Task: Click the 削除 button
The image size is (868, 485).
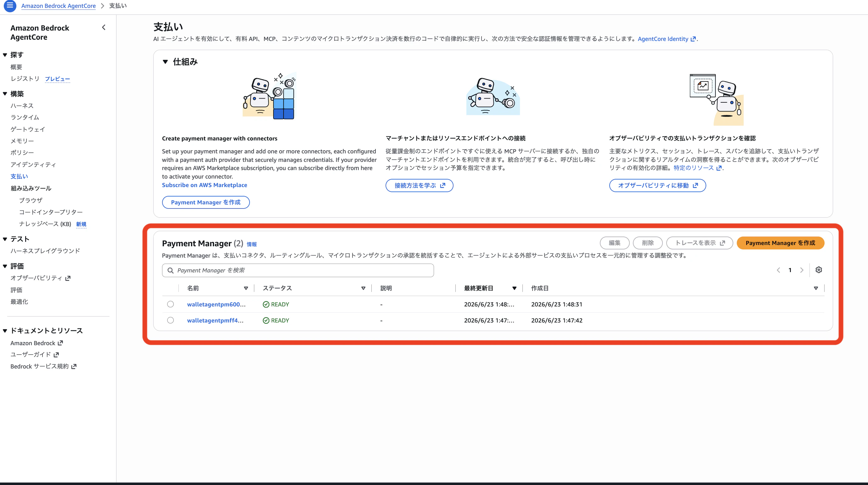Action: click(647, 243)
